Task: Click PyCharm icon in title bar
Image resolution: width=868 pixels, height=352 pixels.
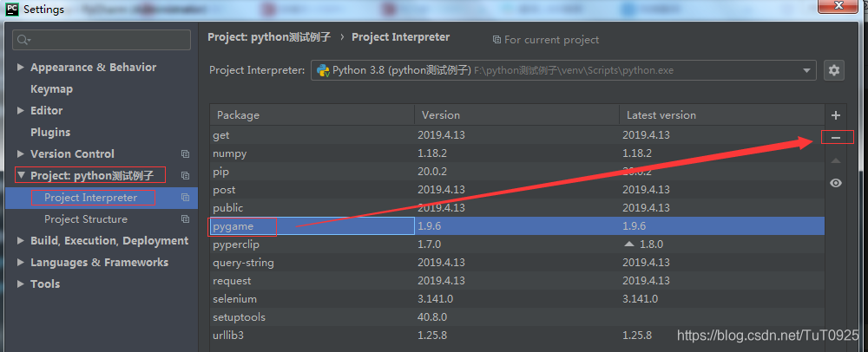Action: click(x=11, y=9)
